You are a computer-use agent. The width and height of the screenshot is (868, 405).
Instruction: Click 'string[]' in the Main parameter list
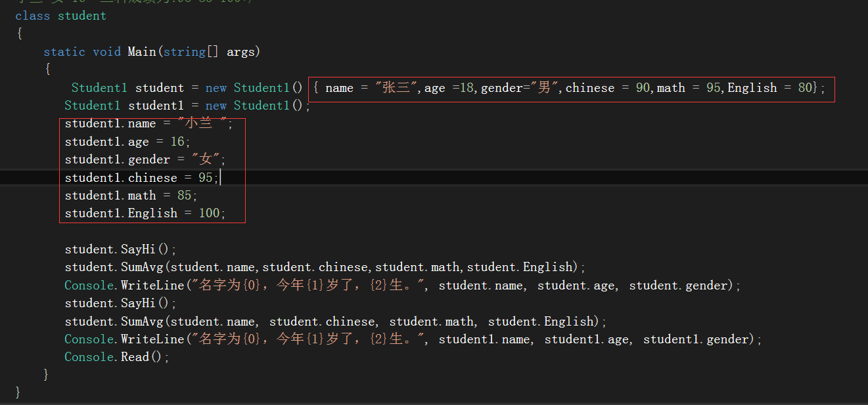(191, 52)
